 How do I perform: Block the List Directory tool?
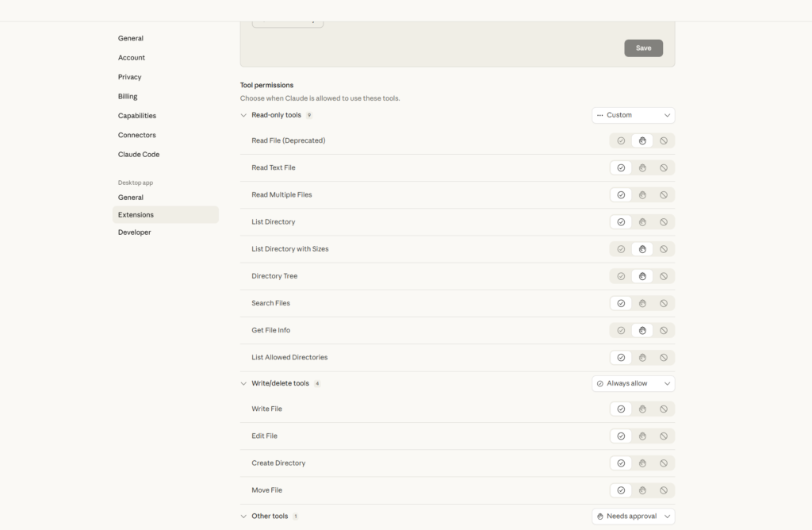(664, 222)
